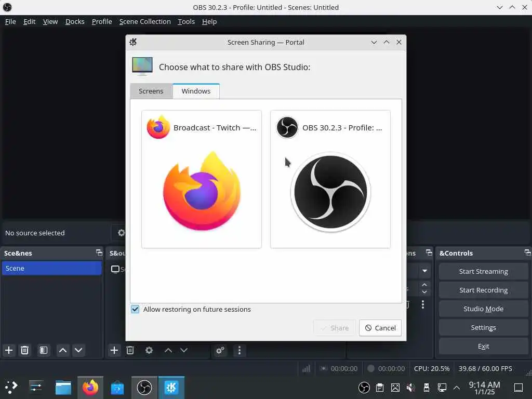
Task: Open the clipboard tray icon
Action: [380, 387]
